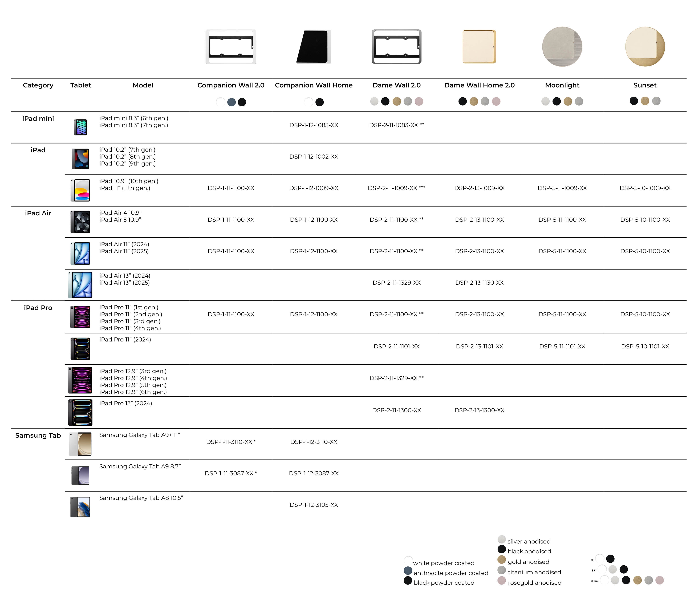Click the iPad Pro 13" (2024) tablet icon
This screenshot has width=698, height=616.
pyautogui.click(x=81, y=412)
